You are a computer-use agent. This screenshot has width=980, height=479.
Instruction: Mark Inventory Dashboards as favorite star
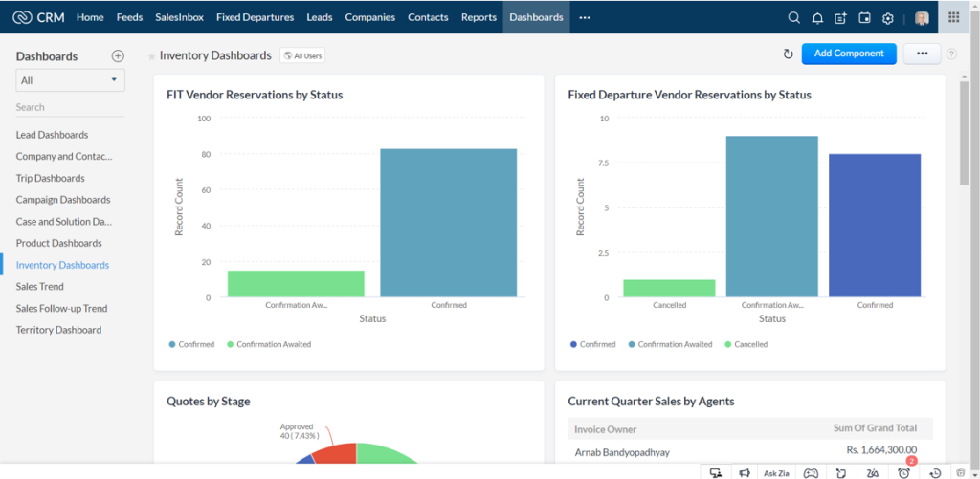click(151, 56)
